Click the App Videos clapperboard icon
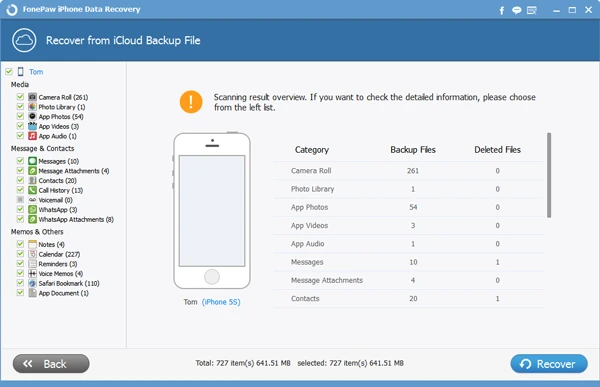600x387 pixels. 33,126
